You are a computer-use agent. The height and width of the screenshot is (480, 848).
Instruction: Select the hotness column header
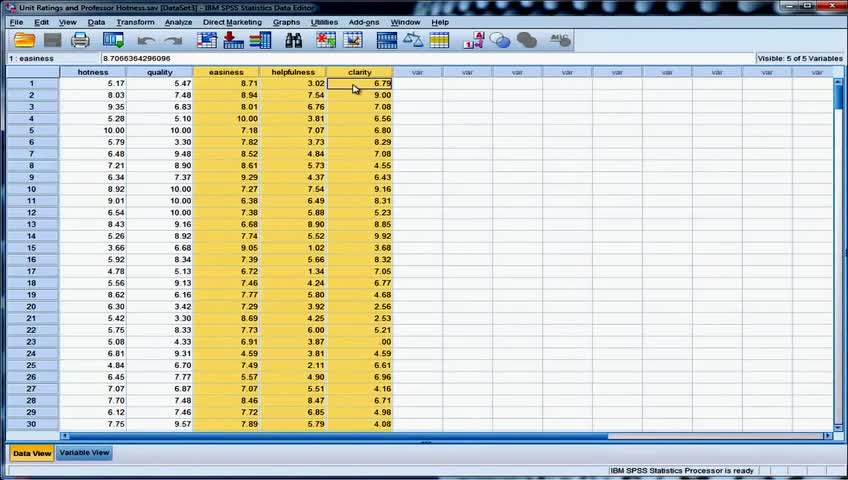92,72
